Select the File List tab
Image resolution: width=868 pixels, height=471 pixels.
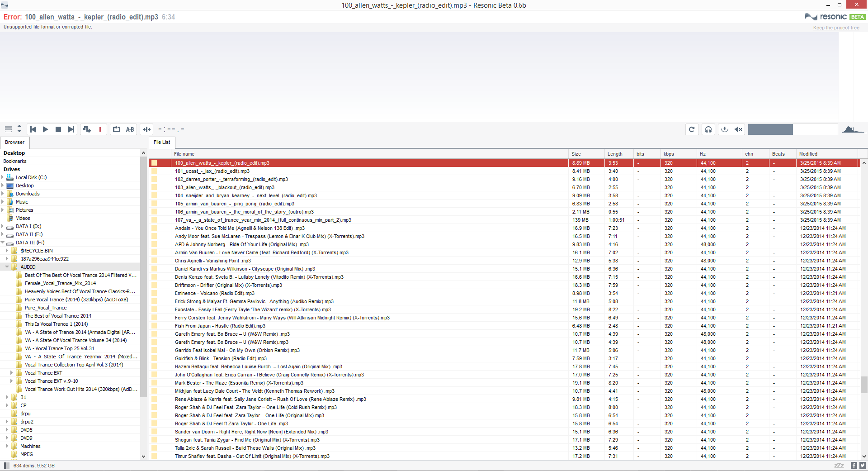162,142
